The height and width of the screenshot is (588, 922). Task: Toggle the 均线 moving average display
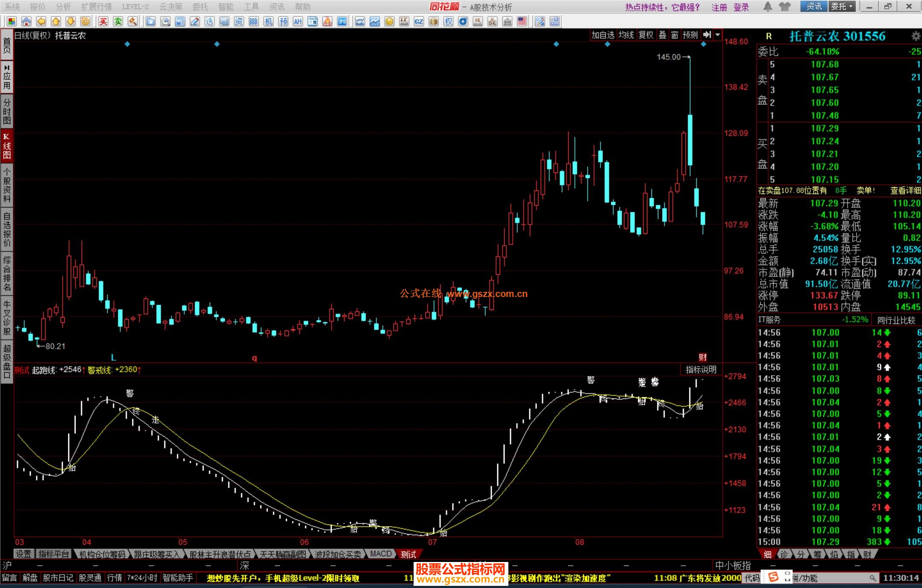click(x=626, y=35)
